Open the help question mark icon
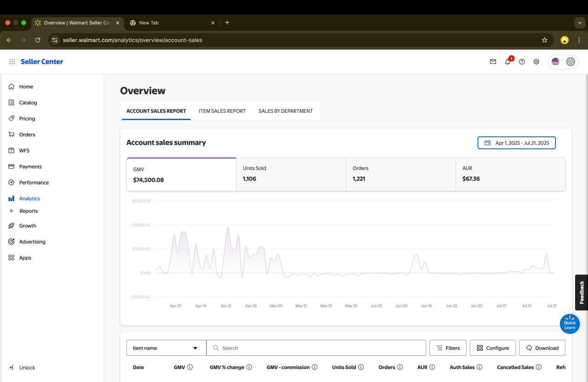588x382 pixels. point(522,62)
